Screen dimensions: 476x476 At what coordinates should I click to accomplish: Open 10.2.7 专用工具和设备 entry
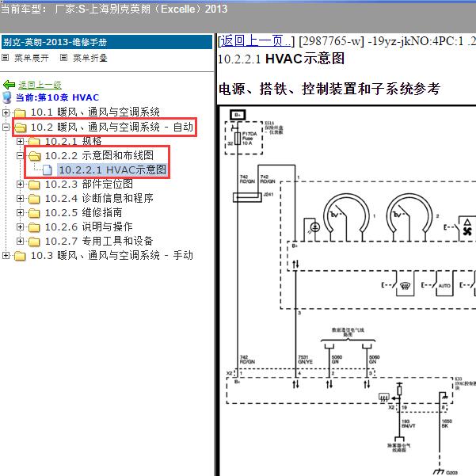point(99,241)
